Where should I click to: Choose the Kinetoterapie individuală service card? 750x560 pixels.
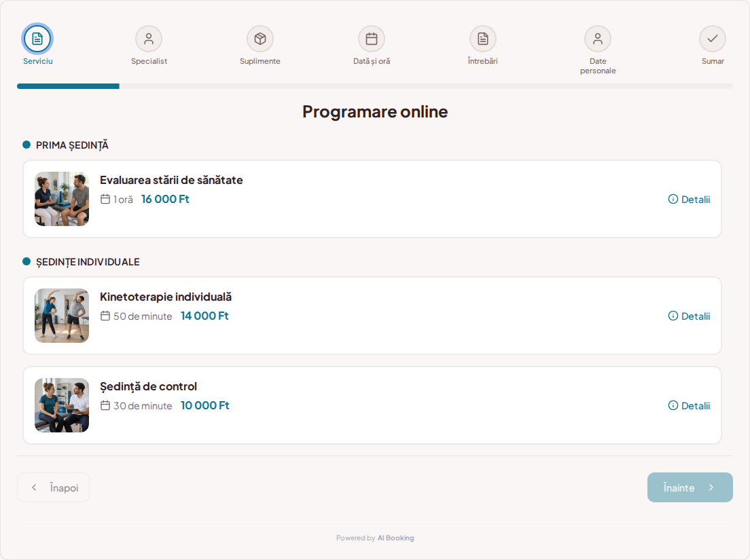point(372,316)
